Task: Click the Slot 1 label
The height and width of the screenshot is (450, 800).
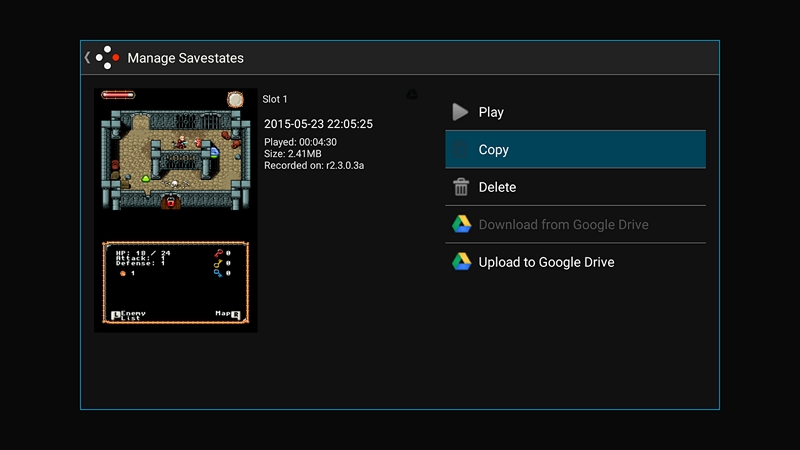Action: tap(275, 99)
